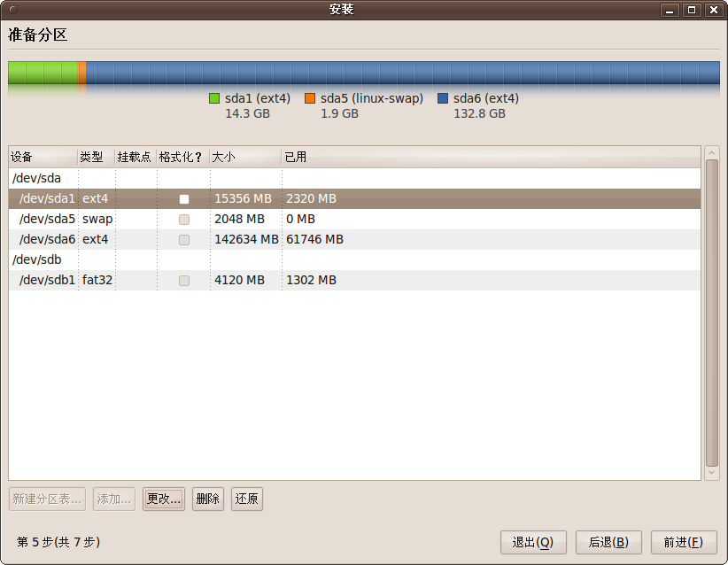Click green sda1 segment in partition bar
Viewport: 728px width, 565px height.
point(43,73)
